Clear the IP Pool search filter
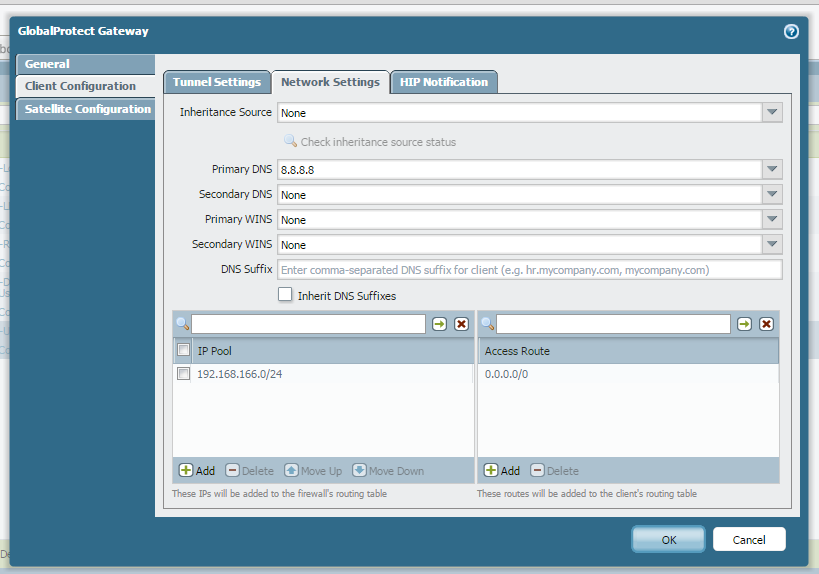This screenshot has height=574, width=819. click(461, 324)
